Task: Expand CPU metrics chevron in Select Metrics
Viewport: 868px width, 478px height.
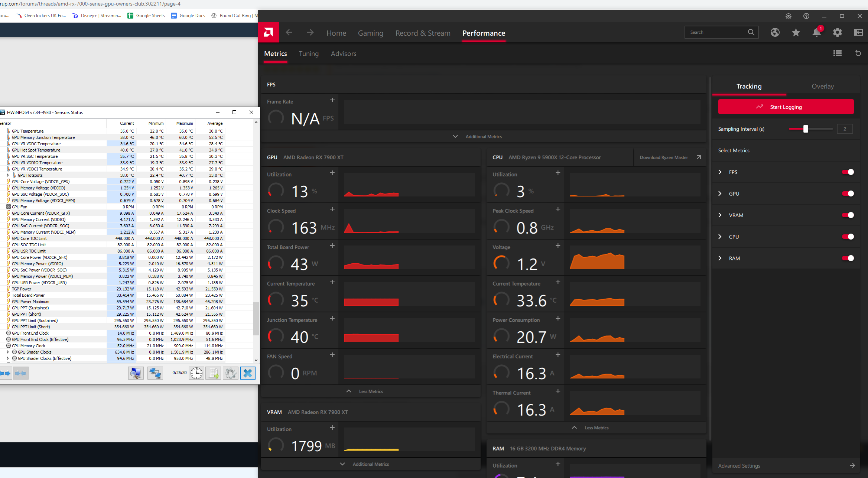Action: click(720, 237)
